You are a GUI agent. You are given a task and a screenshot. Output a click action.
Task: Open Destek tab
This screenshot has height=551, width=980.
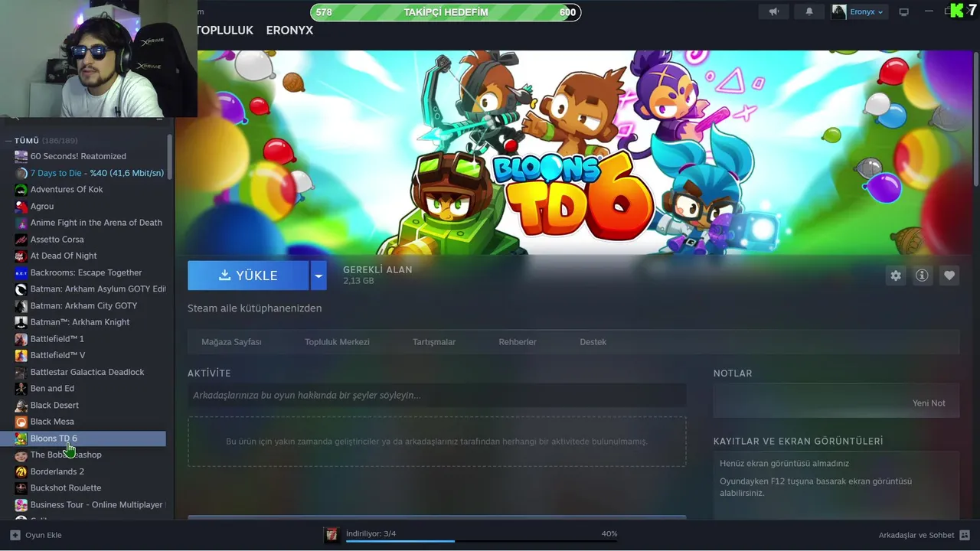click(593, 342)
